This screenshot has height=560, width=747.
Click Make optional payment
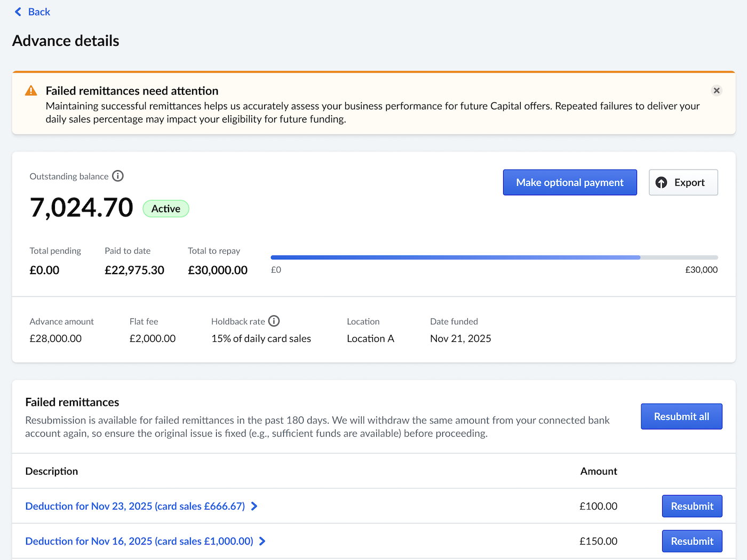pyautogui.click(x=569, y=182)
